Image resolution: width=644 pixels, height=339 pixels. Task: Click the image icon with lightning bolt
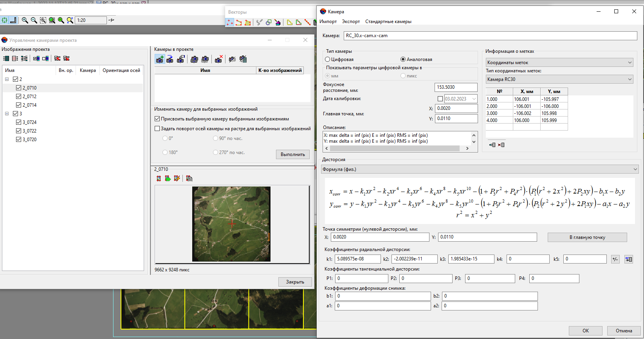pyautogui.click(x=177, y=178)
